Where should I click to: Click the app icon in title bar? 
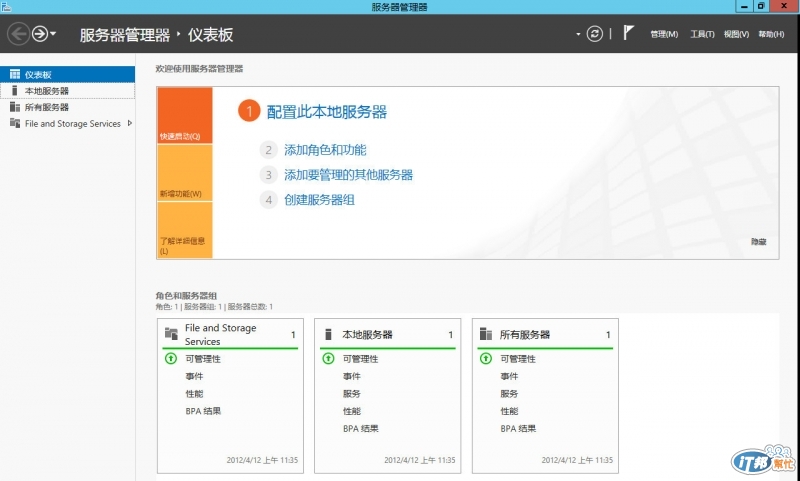coord(6,6)
